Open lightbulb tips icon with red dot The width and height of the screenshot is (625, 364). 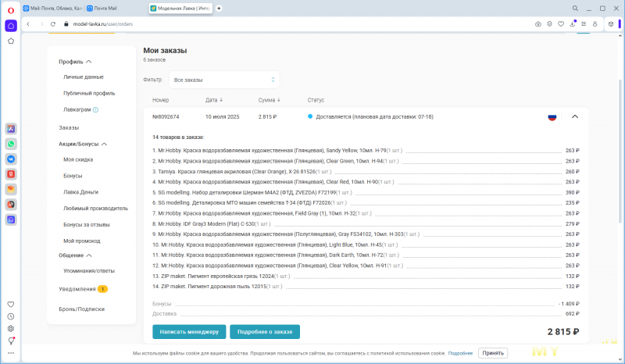click(x=11, y=341)
